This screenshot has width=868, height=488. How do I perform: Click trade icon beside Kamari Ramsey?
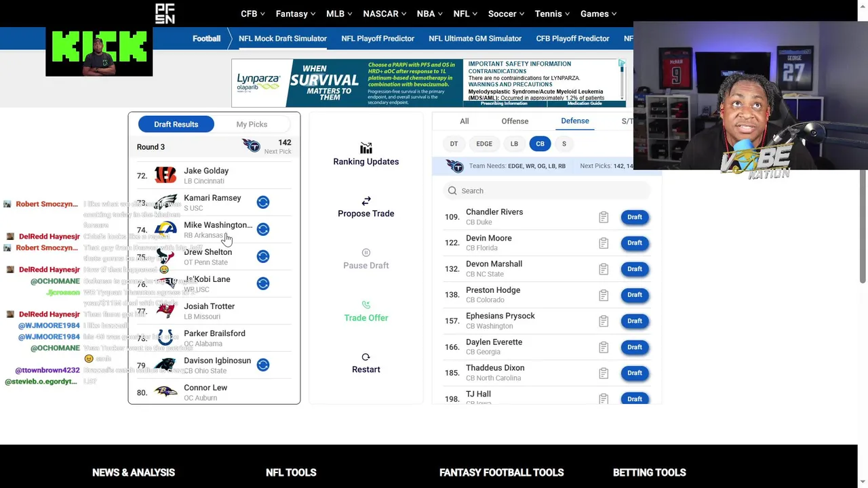tap(263, 202)
